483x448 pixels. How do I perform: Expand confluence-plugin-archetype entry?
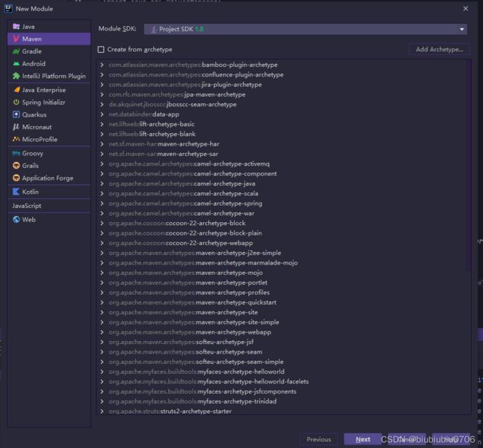click(x=102, y=74)
